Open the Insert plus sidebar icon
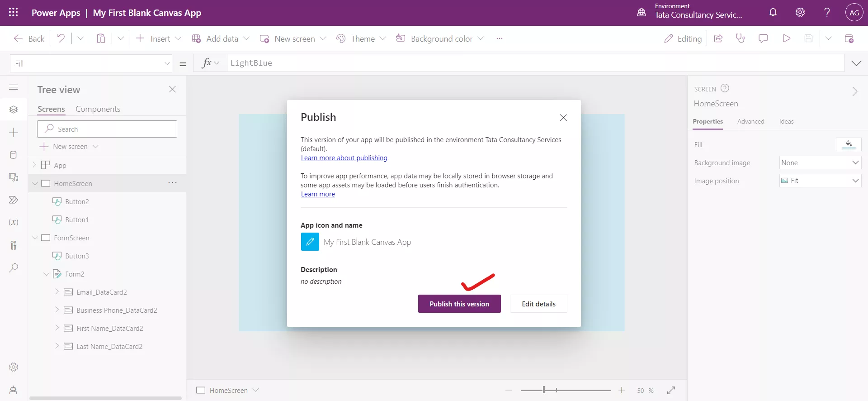The height and width of the screenshot is (401, 868). (x=14, y=132)
